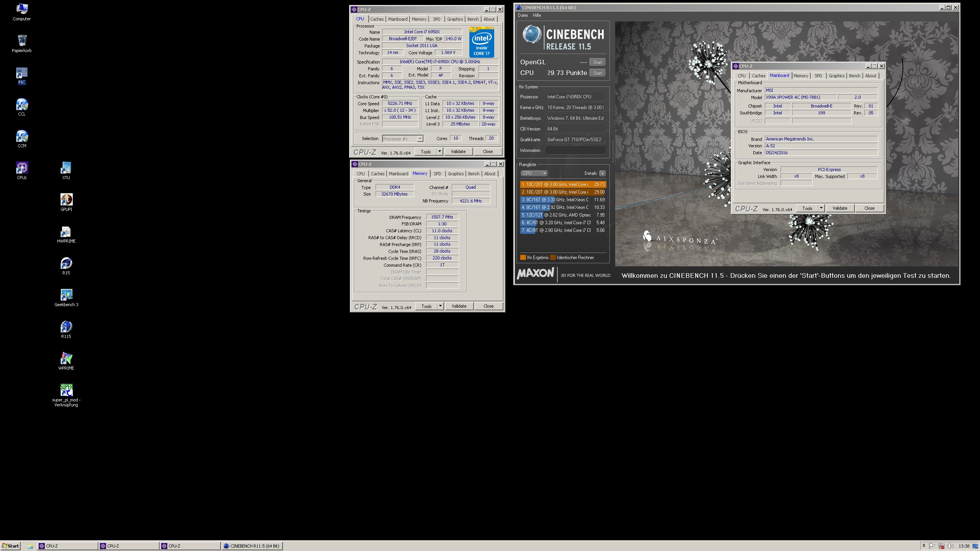The height and width of the screenshot is (551, 980).
Task: Switch to CINEBENCH R11.5 taskbar entry
Action: [x=252, y=546]
